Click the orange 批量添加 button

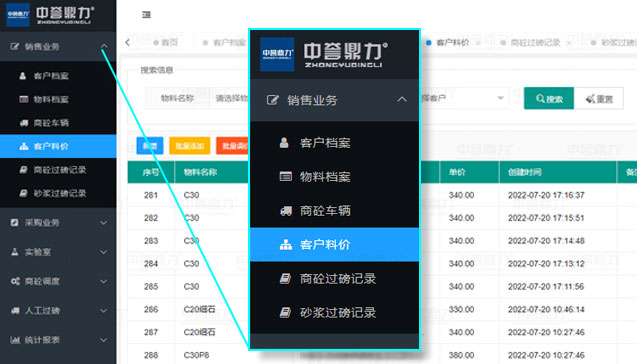[x=190, y=146]
